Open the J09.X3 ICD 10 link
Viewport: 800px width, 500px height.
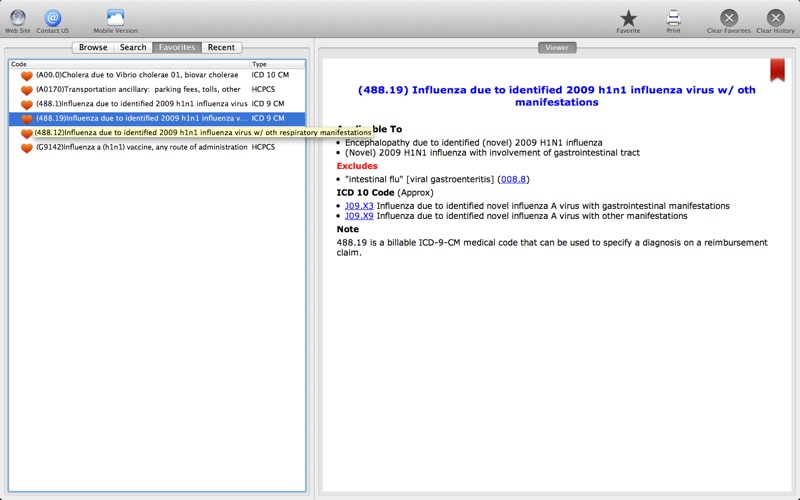(359, 206)
